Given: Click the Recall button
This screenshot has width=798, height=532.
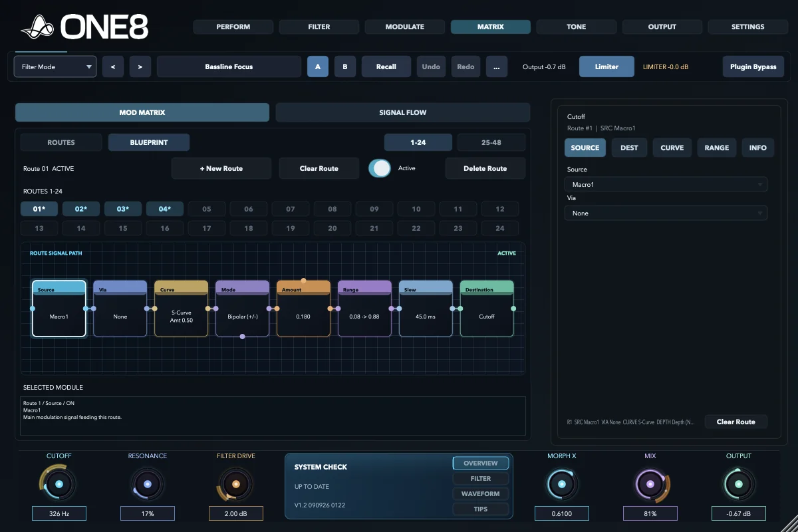Looking at the screenshot, I should (x=386, y=66).
